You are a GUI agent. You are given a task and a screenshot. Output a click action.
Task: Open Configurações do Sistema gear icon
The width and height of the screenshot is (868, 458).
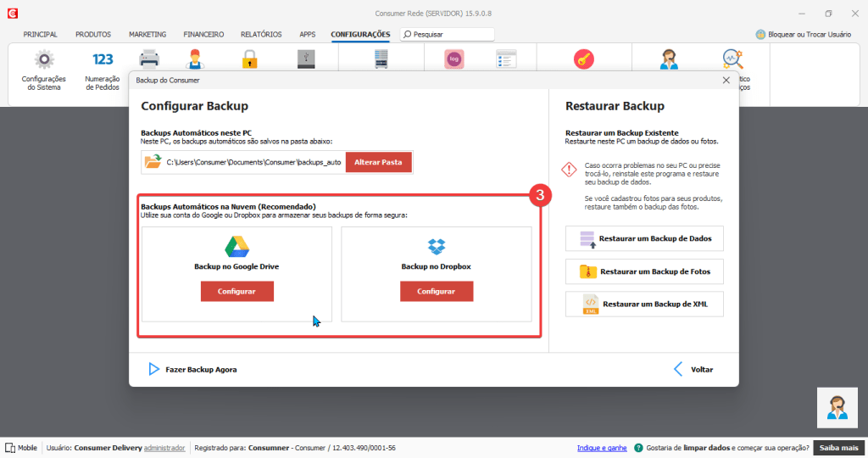[43, 60]
